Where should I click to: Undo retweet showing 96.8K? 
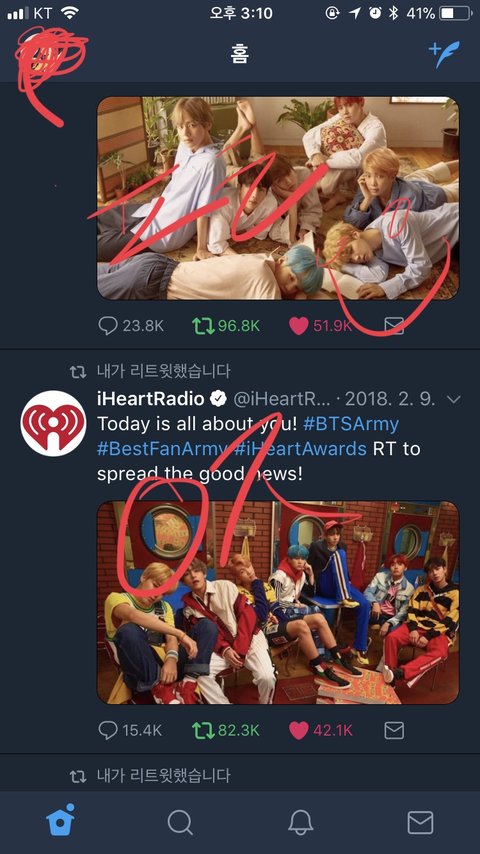[x=202, y=326]
